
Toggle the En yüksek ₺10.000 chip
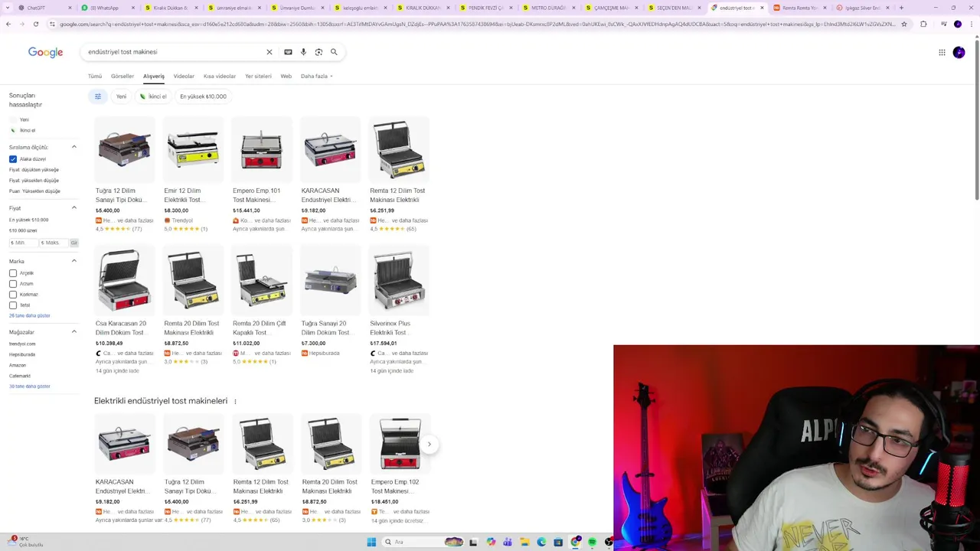pyautogui.click(x=203, y=96)
